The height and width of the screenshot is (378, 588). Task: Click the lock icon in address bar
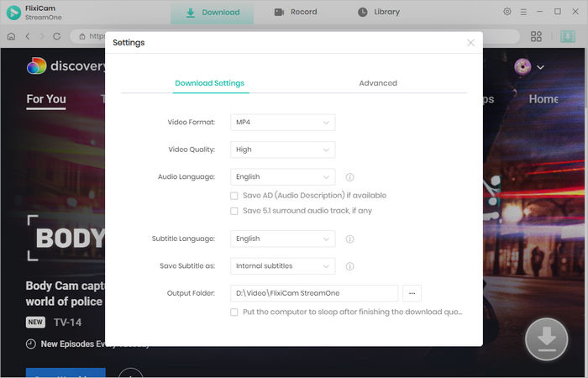[x=82, y=36]
